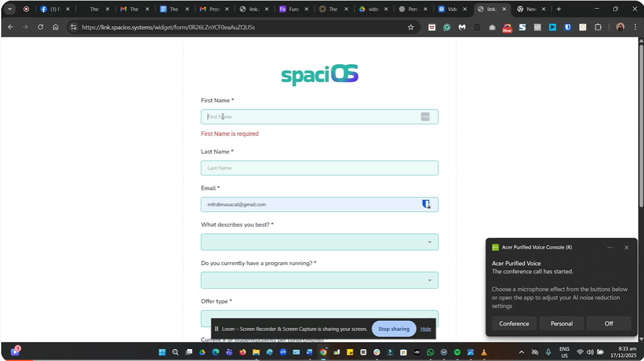Viewport: 644px width, 361px height.
Task: Open Spotify from the taskbar
Action: click(457, 352)
